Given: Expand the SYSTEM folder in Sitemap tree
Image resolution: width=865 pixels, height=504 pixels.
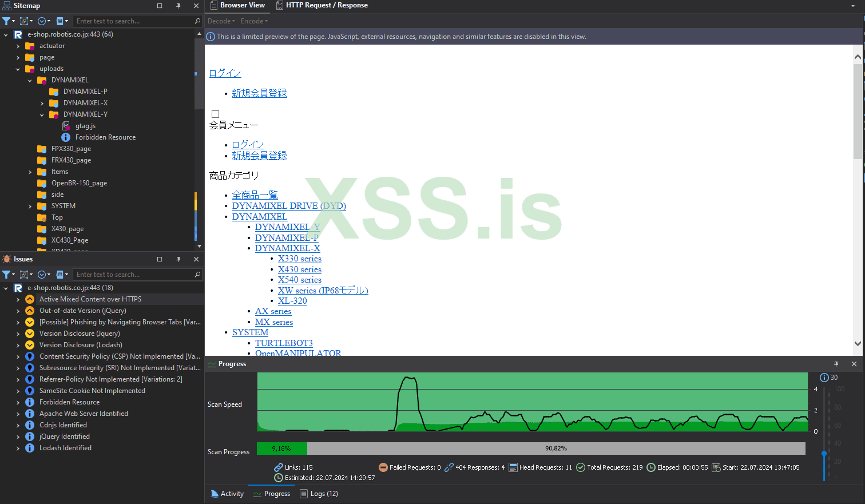Looking at the screenshot, I should tap(30, 207).
